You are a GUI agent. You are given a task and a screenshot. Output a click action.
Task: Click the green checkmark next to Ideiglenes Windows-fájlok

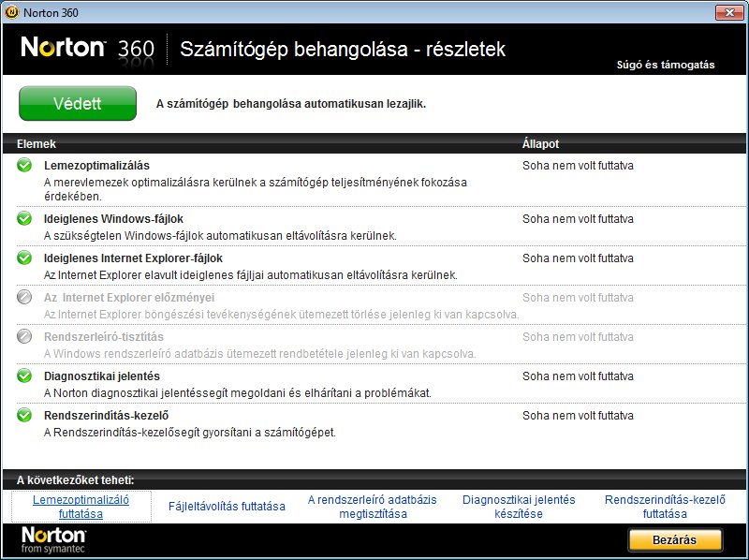(x=24, y=218)
